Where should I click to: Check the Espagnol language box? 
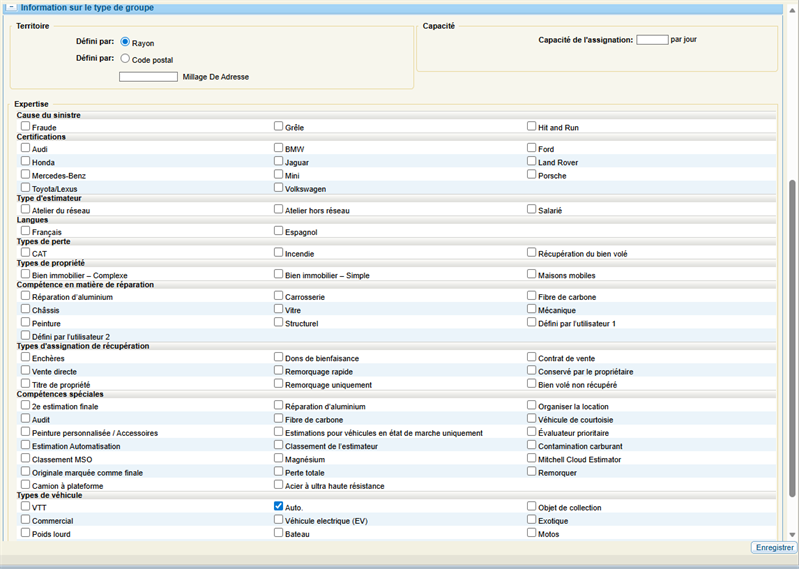[x=279, y=231]
